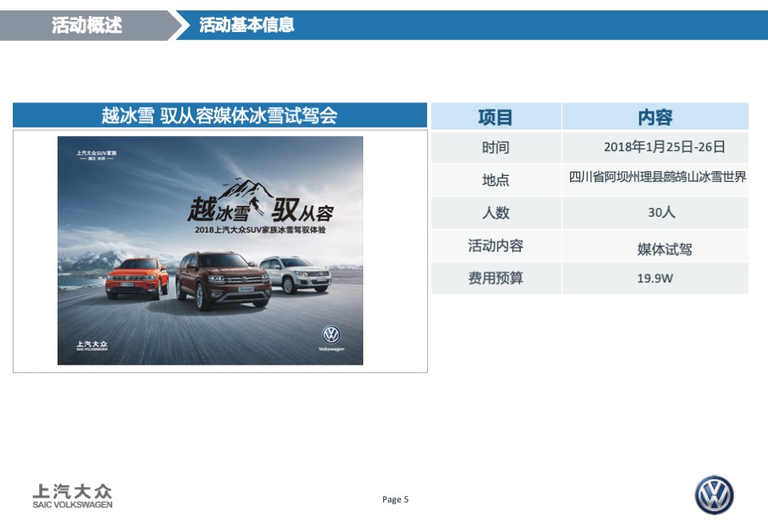Open the 内容 column header
Screen dimensions: 768x532
(x=656, y=117)
